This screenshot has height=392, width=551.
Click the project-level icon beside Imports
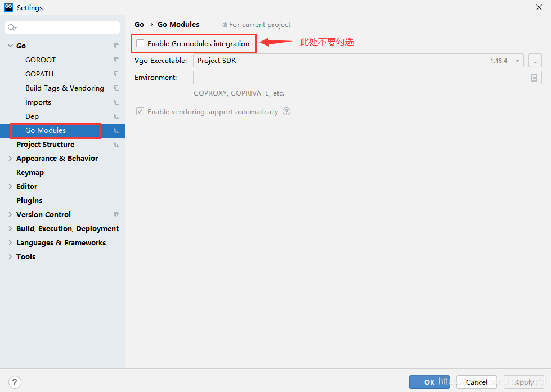coord(117,102)
